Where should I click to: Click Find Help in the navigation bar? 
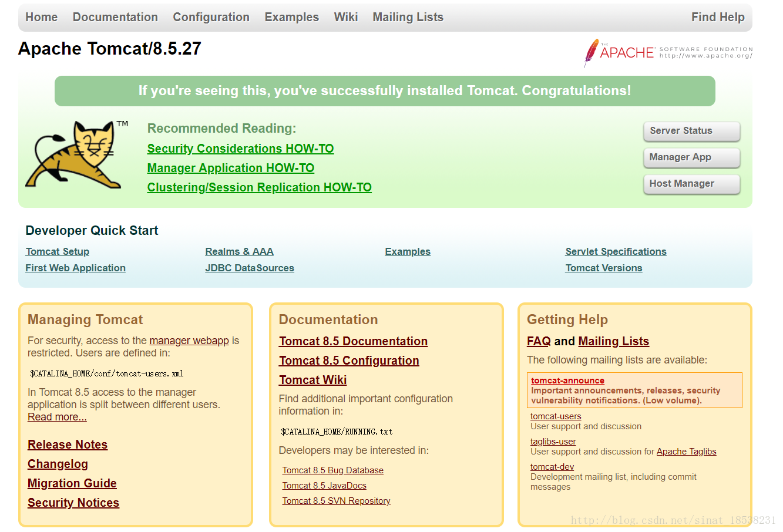pos(718,17)
